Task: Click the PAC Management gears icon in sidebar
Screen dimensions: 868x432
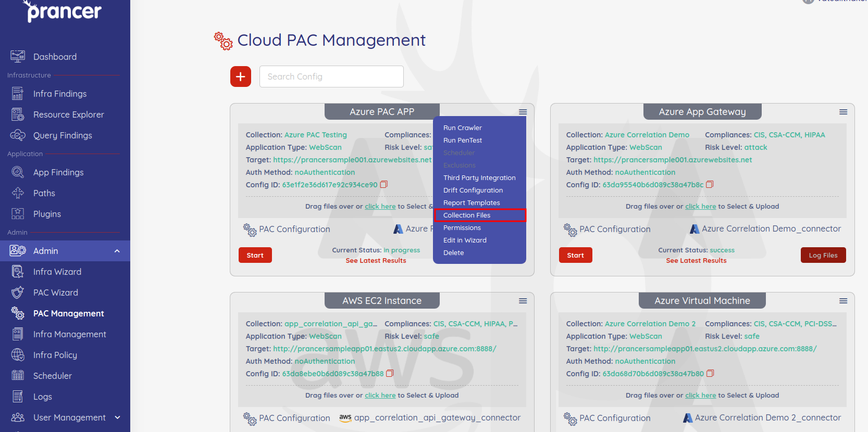Action: point(18,313)
